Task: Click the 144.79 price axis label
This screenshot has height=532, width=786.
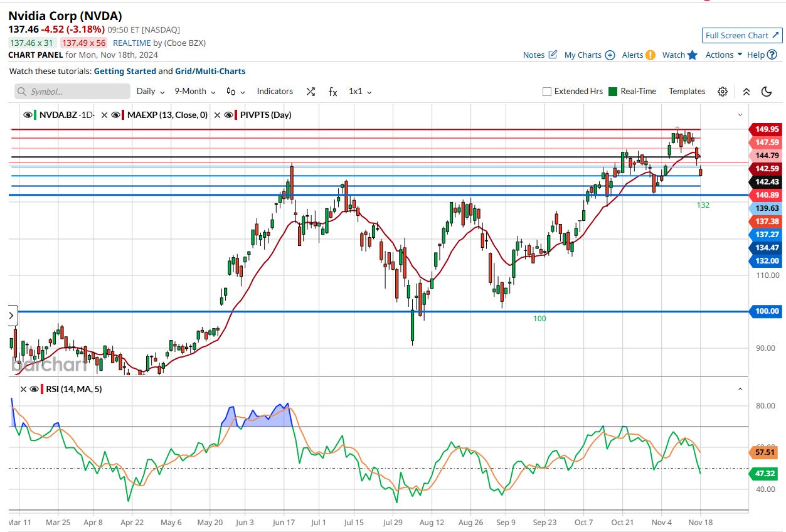Action: 765,156
